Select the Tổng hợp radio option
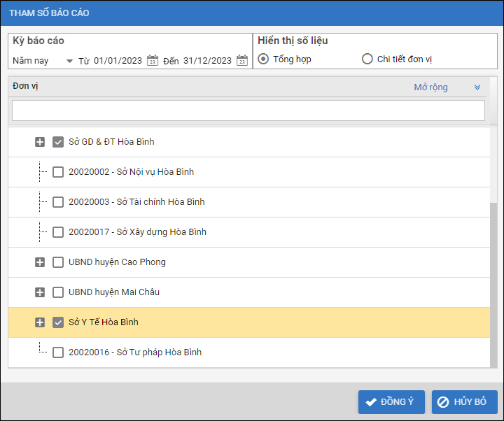This screenshot has width=504, height=421. tap(263, 59)
